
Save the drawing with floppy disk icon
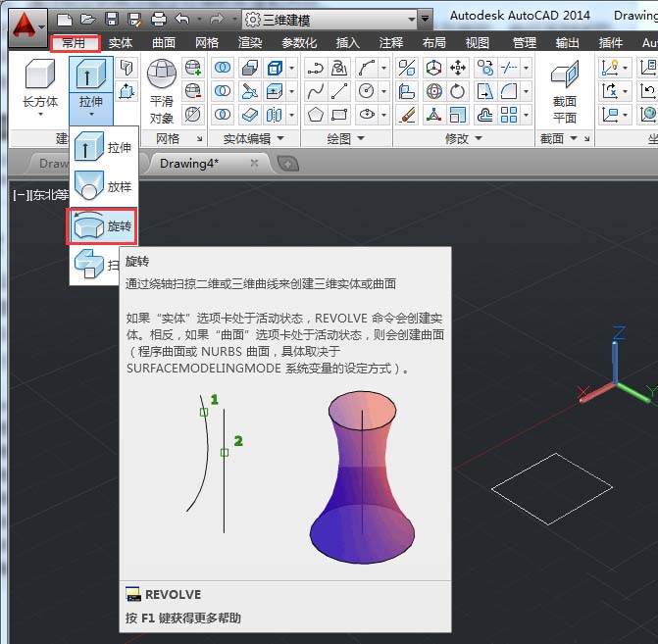tap(112, 20)
